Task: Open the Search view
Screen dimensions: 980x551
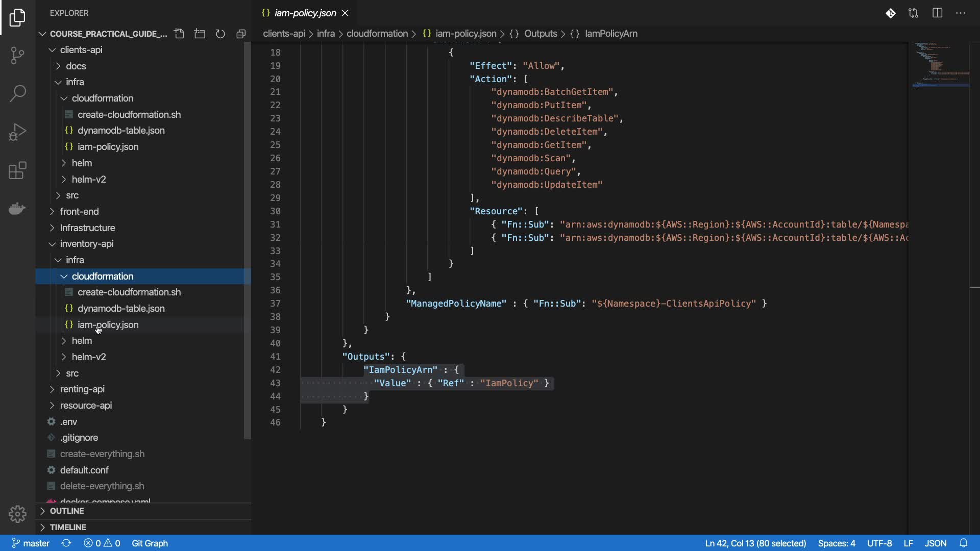Action: pyautogui.click(x=17, y=93)
